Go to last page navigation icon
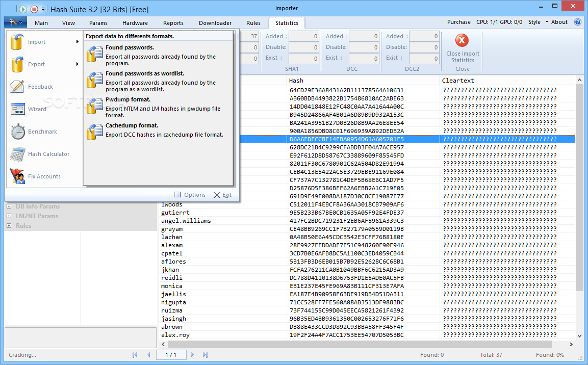Viewport: 588px width, 365px height. pos(205,354)
